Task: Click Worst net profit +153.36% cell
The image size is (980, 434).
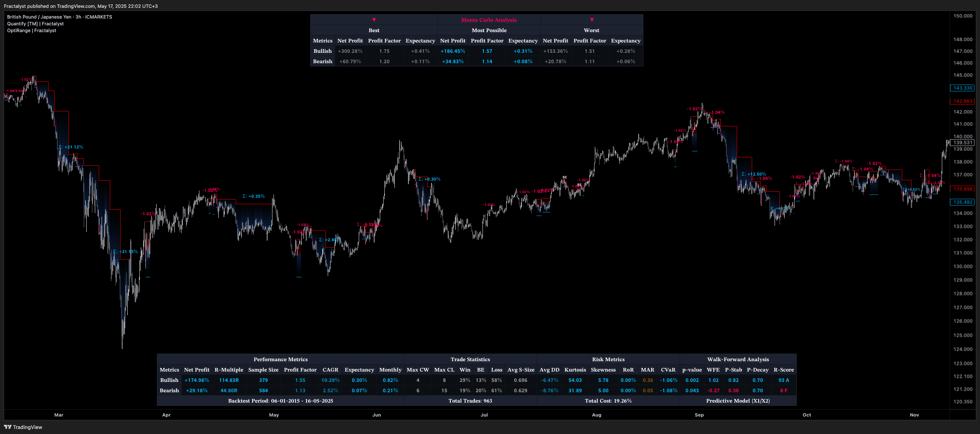Action: pyautogui.click(x=555, y=51)
